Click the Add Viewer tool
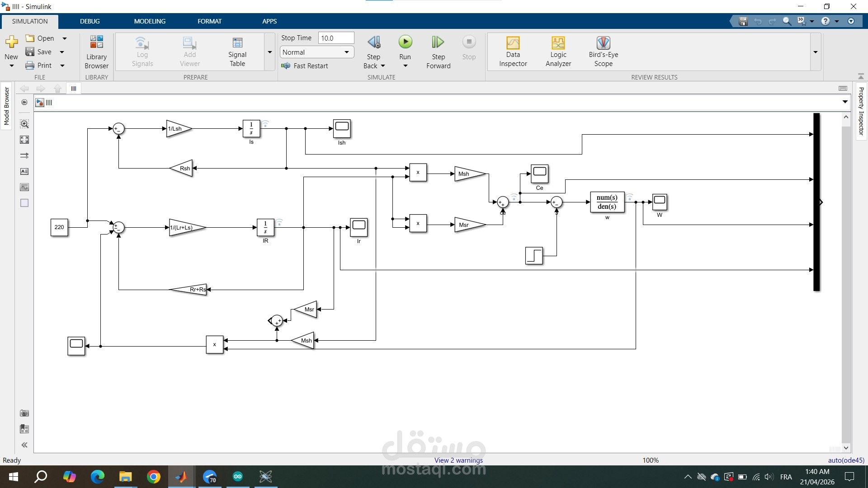 pyautogui.click(x=189, y=51)
